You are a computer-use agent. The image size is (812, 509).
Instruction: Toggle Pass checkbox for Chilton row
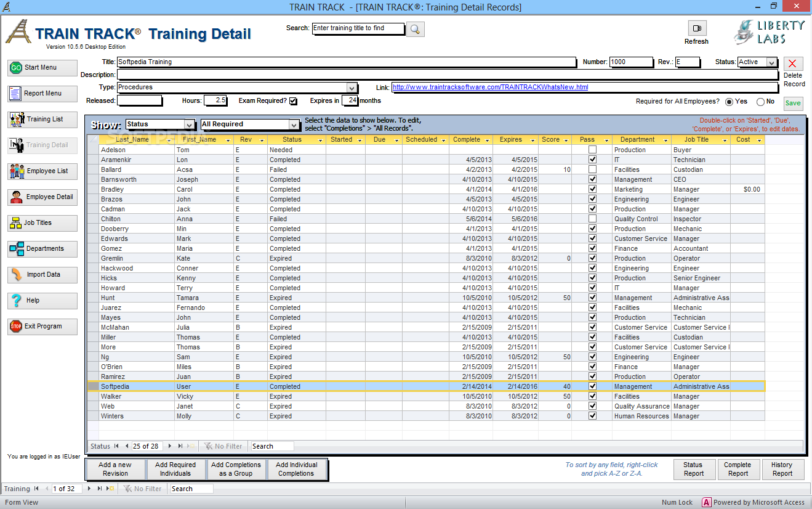592,219
